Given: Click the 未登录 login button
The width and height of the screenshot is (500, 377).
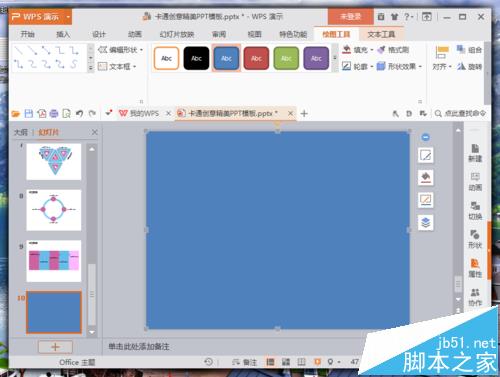Looking at the screenshot, I should [350, 17].
